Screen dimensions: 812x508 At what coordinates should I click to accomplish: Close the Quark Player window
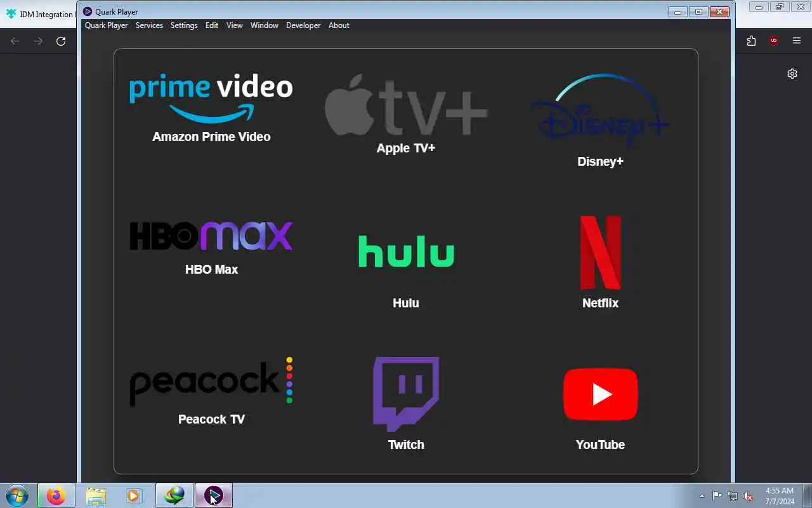[x=719, y=11]
